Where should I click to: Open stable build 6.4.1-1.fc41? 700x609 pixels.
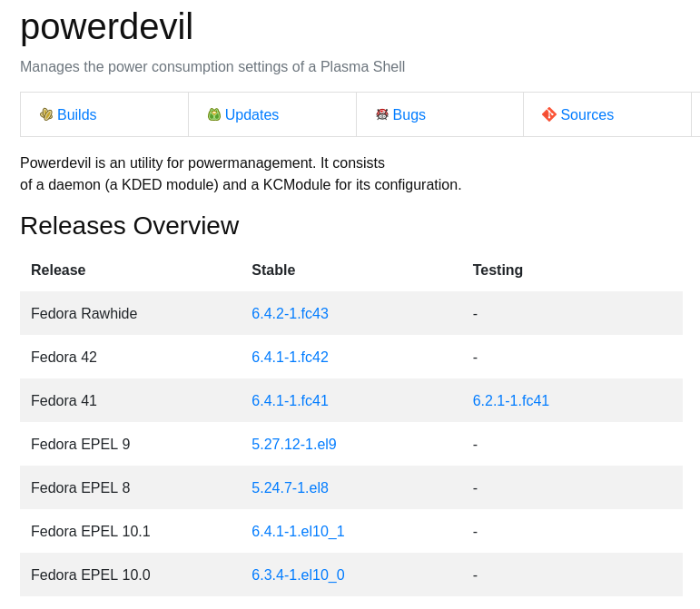(x=291, y=400)
